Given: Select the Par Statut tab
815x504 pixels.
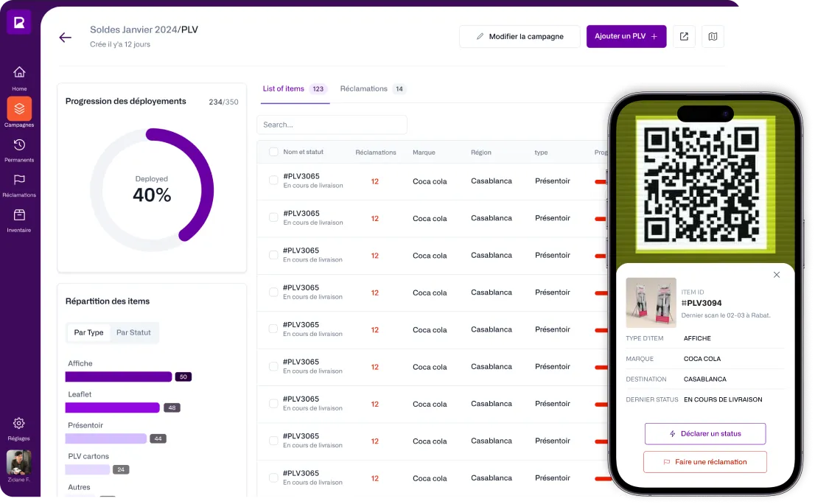Looking at the screenshot, I should point(133,332).
